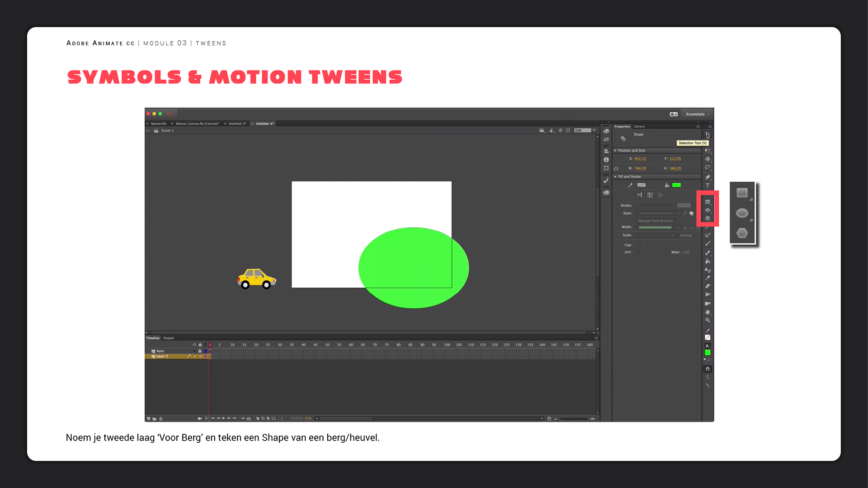Toggle lock on the Auto layer

(200, 351)
